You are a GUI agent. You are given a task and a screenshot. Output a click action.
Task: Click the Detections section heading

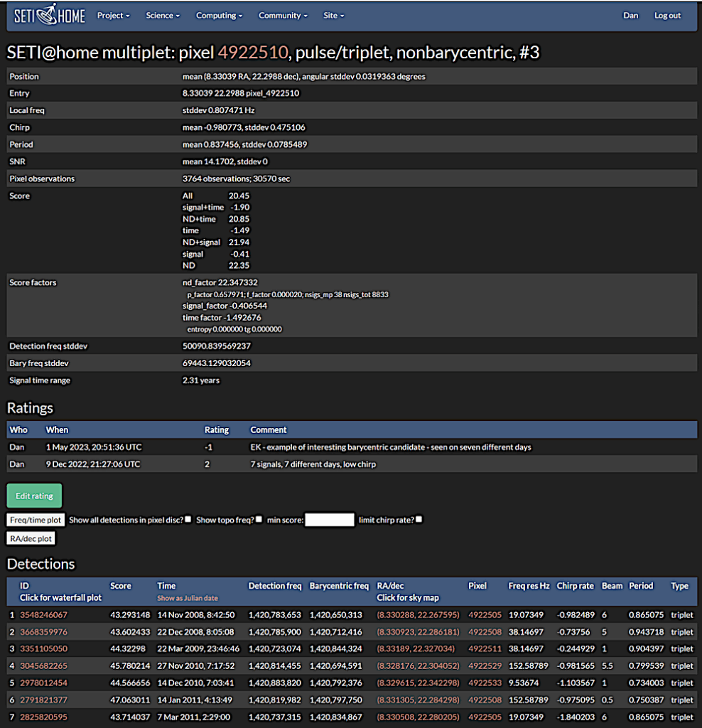pyautogui.click(x=40, y=564)
